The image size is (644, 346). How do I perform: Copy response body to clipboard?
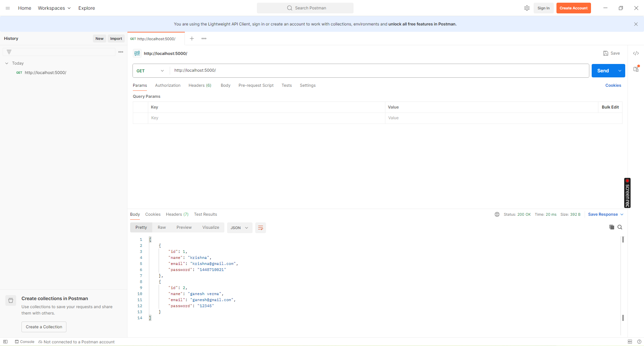pos(612,227)
